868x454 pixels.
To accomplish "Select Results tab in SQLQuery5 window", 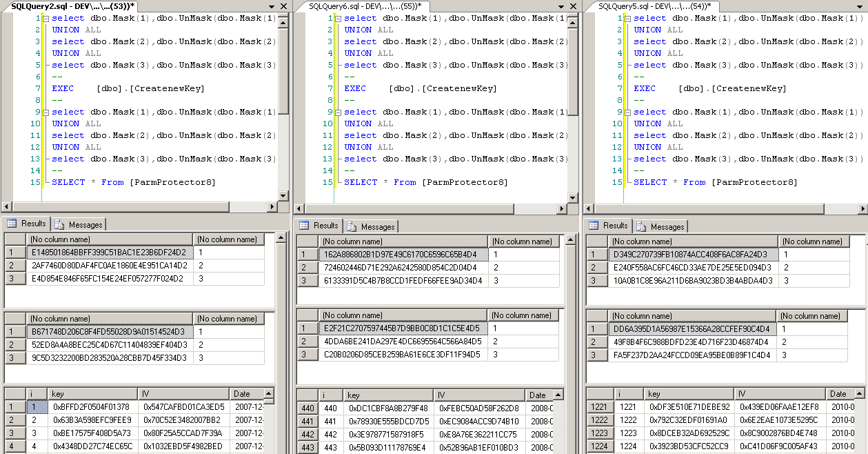I will 609,226.
